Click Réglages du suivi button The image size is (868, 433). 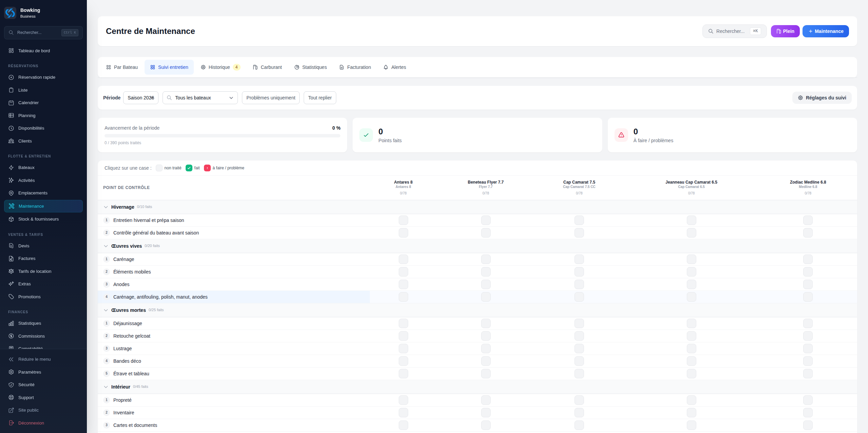tap(822, 98)
